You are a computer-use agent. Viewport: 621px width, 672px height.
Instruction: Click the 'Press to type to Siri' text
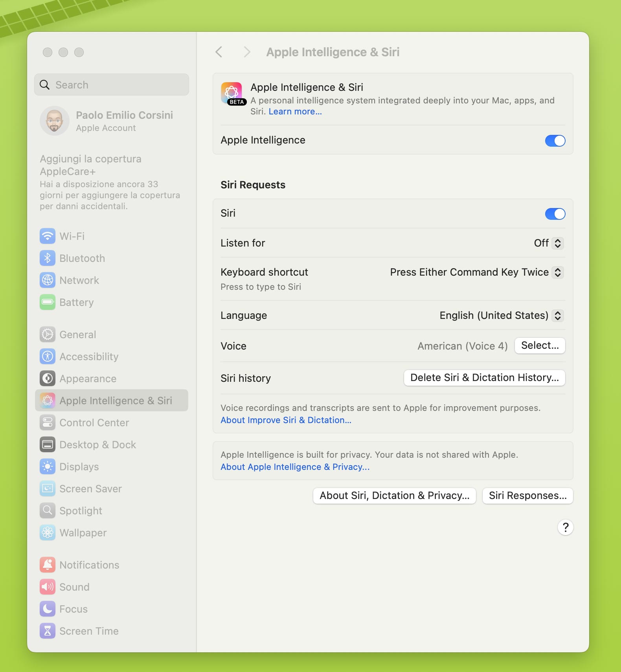pyautogui.click(x=261, y=287)
